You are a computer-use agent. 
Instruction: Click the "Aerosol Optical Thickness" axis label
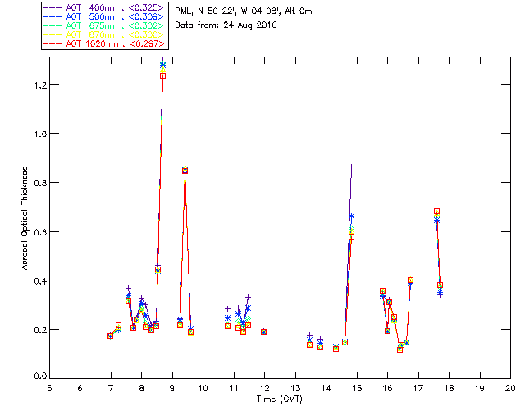25,218
